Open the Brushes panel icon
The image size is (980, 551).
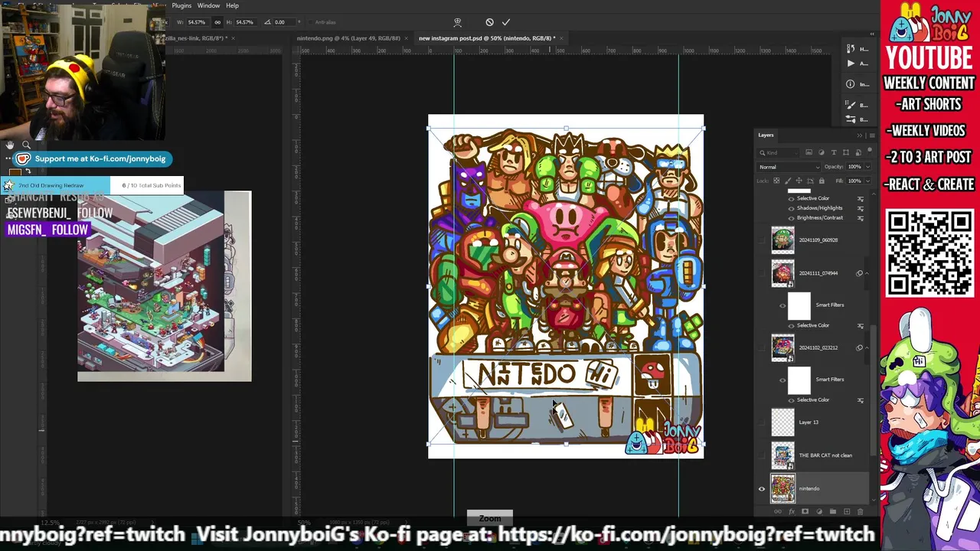851,105
